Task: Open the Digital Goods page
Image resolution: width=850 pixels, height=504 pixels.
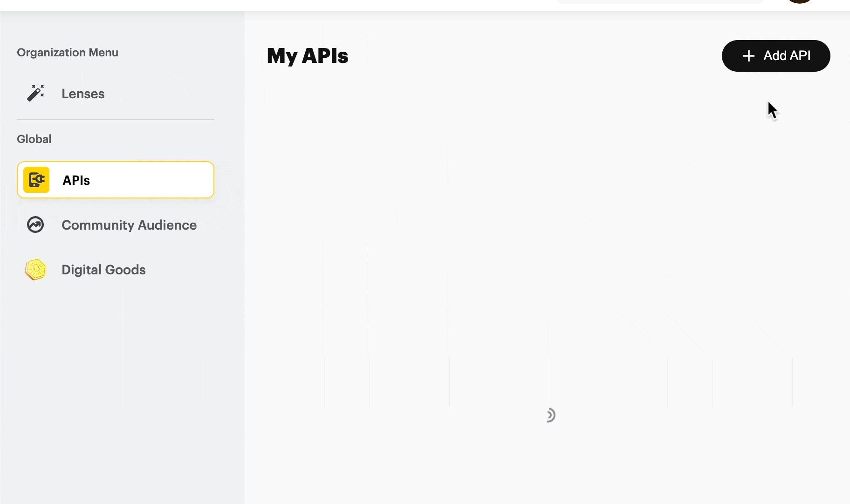Action: 103,270
